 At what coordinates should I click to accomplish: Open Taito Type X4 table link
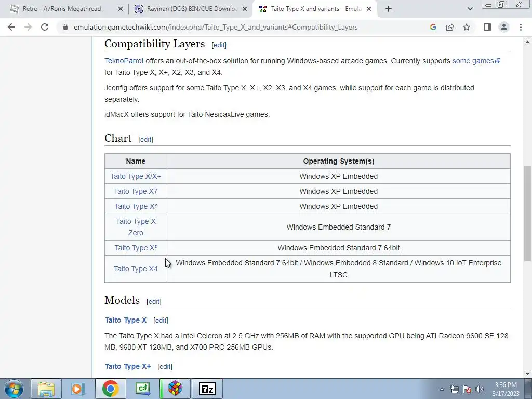click(136, 269)
